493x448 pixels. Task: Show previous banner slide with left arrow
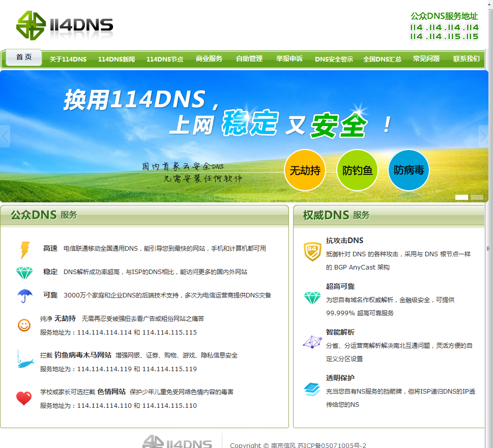(5, 136)
